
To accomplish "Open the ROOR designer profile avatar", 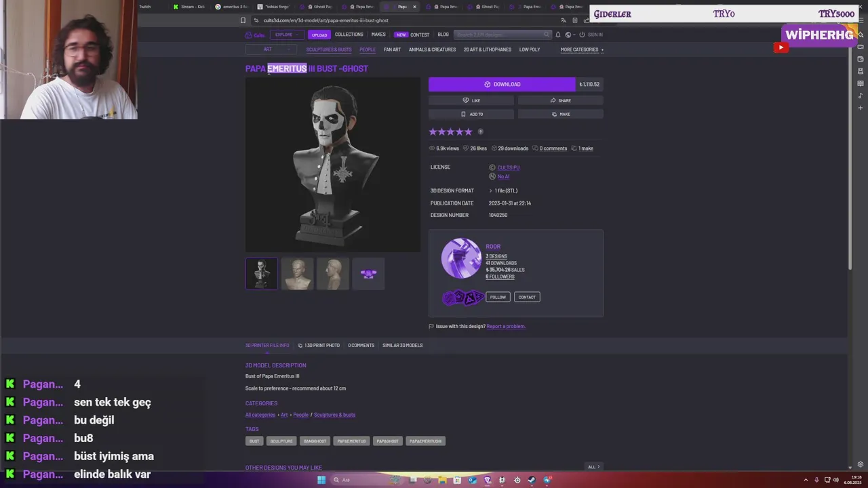I will coord(461,258).
